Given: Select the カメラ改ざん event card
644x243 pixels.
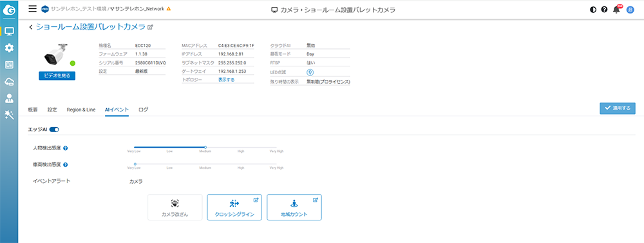Looking at the screenshot, I should pos(175,208).
